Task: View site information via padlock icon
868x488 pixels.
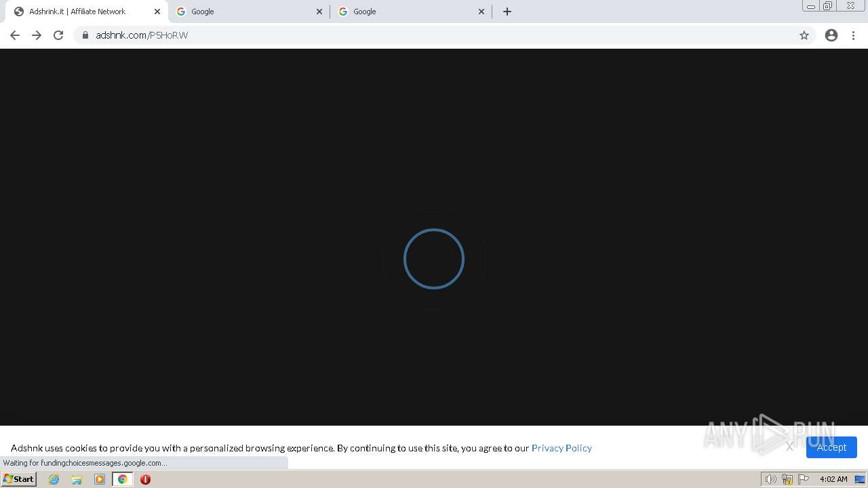Action: coord(85,35)
